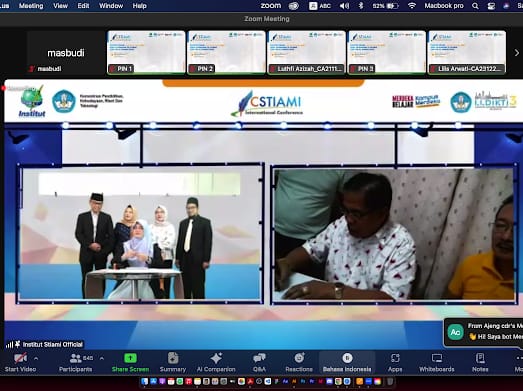
Task: Show the Reactions picker
Action: click(x=299, y=363)
